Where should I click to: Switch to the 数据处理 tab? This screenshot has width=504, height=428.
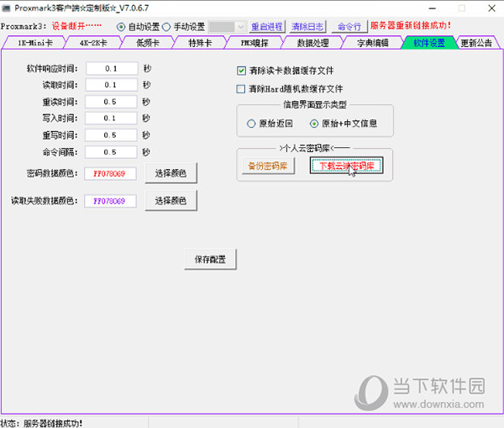pyautogui.click(x=312, y=43)
